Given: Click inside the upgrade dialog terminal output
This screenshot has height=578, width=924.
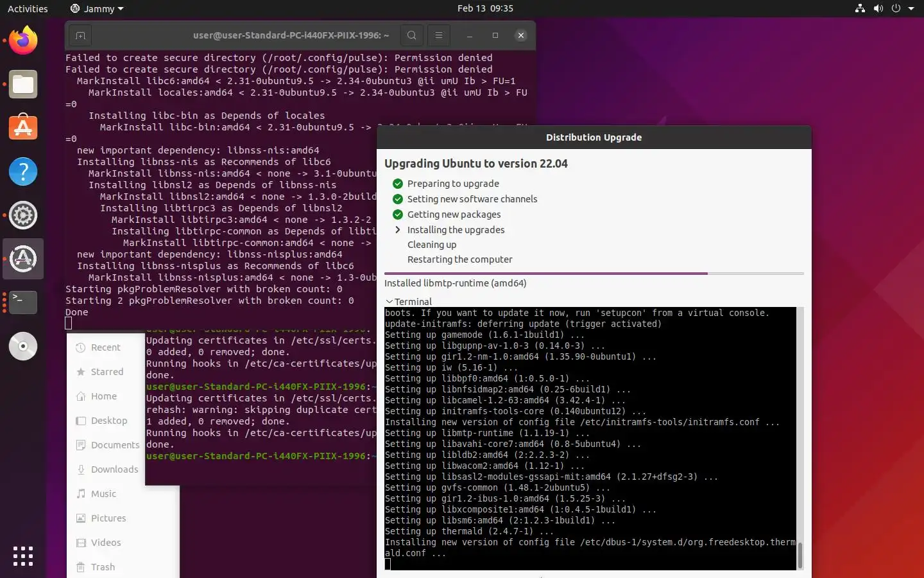Looking at the screenshot, I should (x=590, y=439).
